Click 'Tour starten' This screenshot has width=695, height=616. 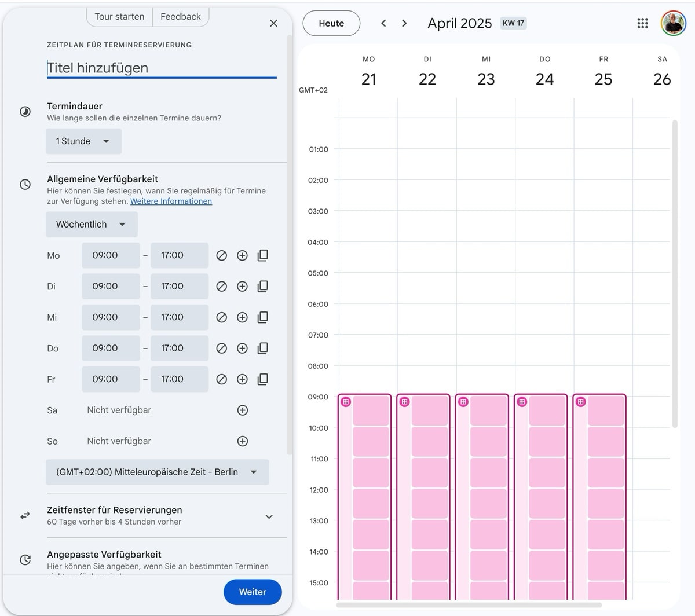(119, 17)
